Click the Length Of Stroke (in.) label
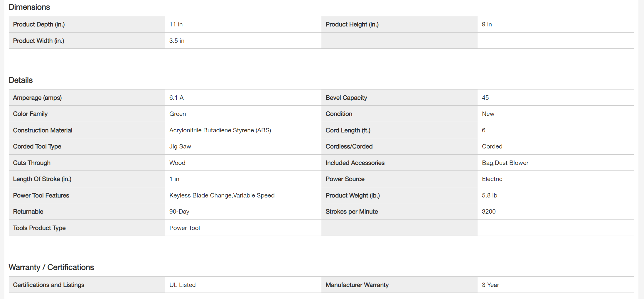The height and width of the screenshot is (299, 644). 42,179
